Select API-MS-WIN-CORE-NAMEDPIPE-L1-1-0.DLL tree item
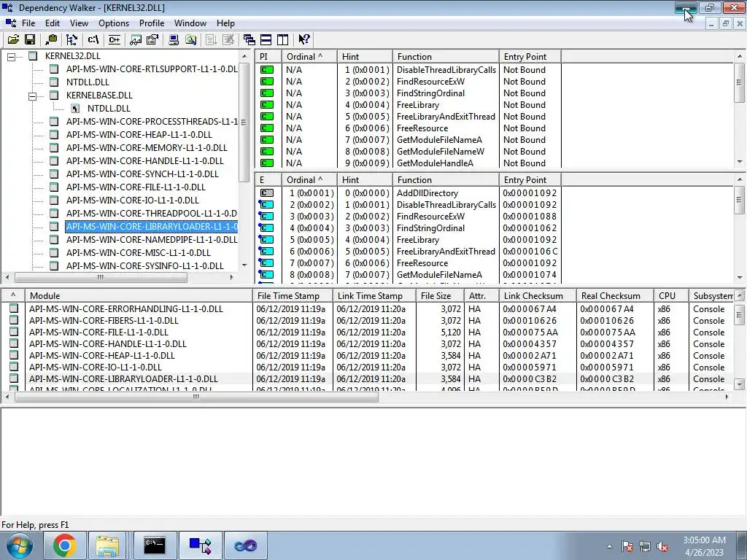Viewport: 747px width, 560px height. coord(152,239)
